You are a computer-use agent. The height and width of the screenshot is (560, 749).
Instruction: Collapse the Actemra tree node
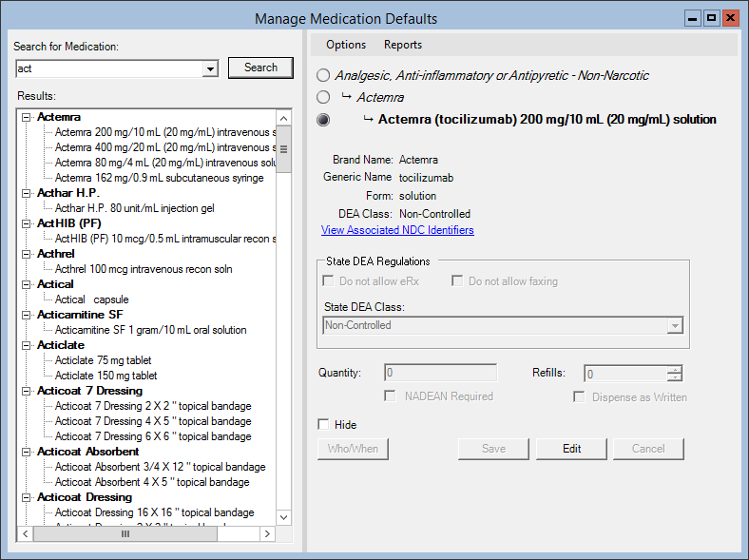coord(27,118)
